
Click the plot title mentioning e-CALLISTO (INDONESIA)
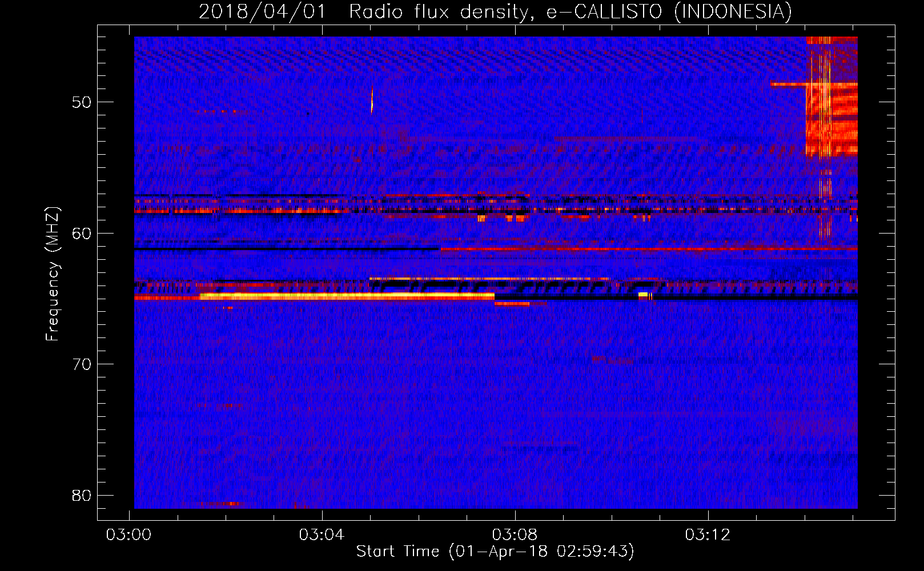tap(495, 11)
